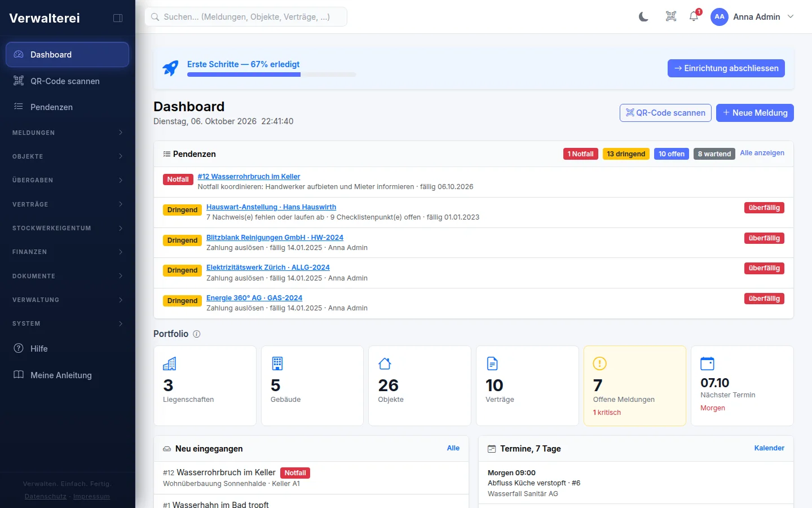
Task: Open notifications bell
Action: coord(694,17)
